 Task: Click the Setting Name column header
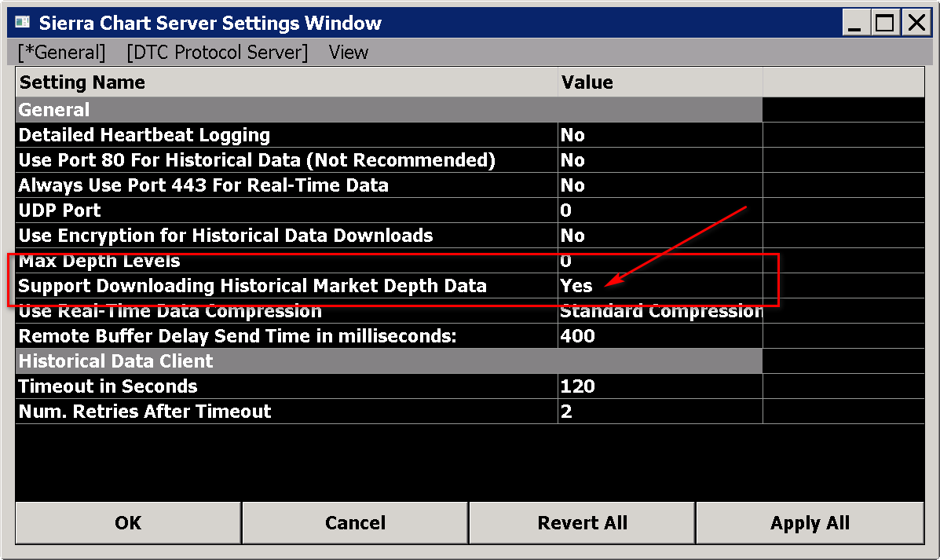coord(287,82)
